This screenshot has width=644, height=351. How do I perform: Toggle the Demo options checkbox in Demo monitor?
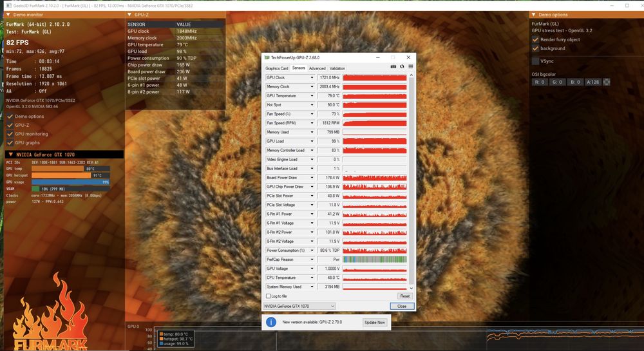[10, 117]
